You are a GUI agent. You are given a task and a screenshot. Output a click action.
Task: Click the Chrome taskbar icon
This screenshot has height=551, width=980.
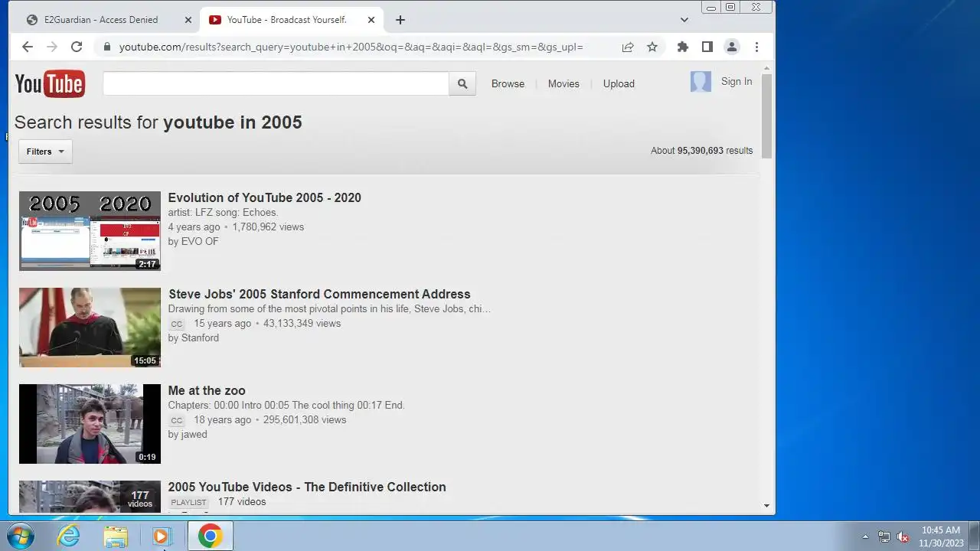210,536
